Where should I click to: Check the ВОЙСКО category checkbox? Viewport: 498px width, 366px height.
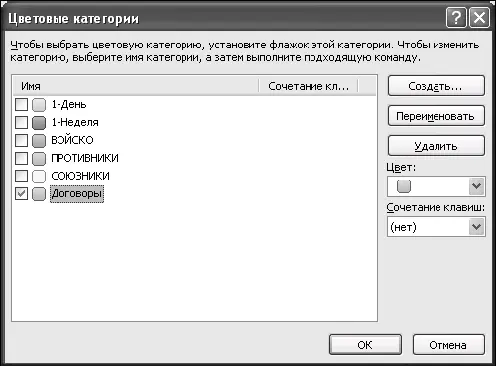[21, 140]
